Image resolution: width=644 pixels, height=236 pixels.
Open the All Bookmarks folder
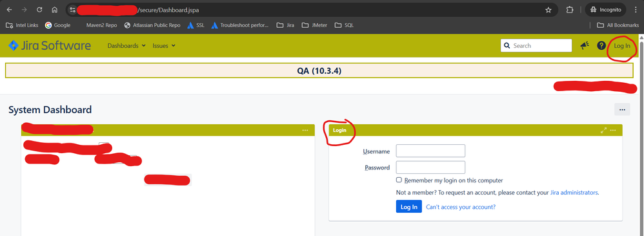618,25
